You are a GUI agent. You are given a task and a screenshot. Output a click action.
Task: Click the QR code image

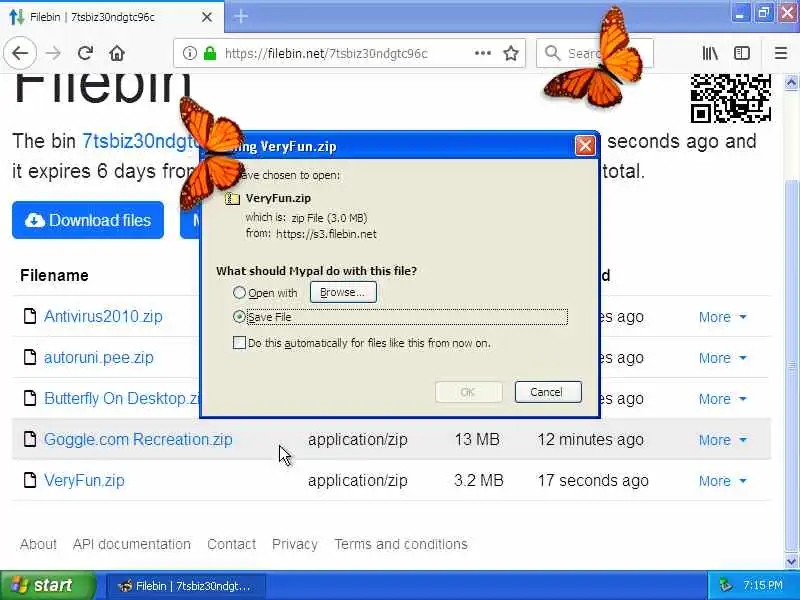point(731,98)
